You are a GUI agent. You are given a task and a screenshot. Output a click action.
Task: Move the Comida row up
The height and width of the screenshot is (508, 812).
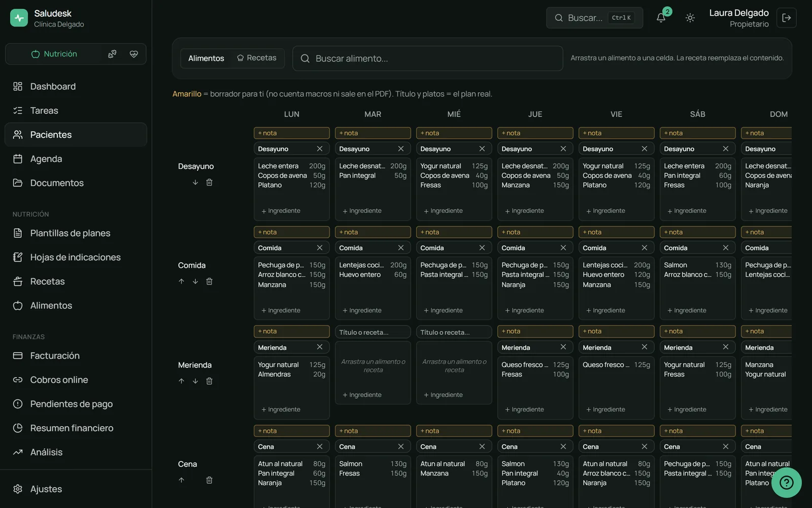(181, 281)
